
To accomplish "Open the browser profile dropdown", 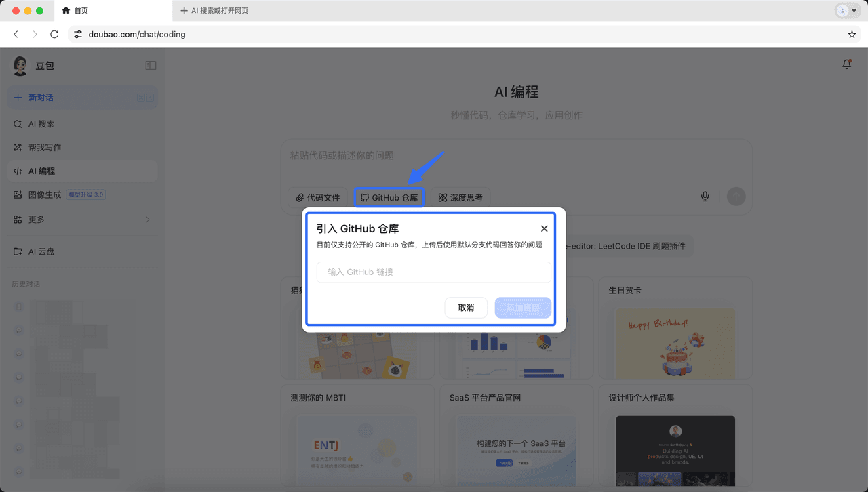I will (847, 11).
